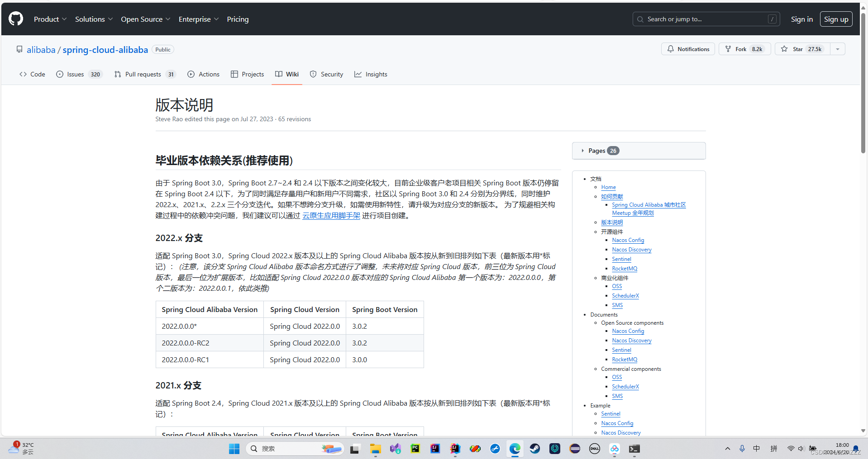Open the Actions workflow section

tap(203, 74)
